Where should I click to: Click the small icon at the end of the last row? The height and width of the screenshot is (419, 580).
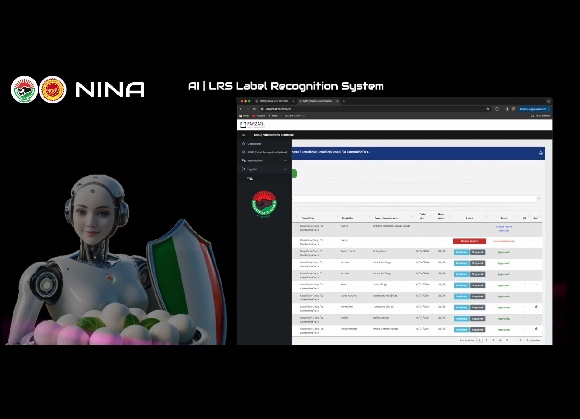(x=536, y=328)
